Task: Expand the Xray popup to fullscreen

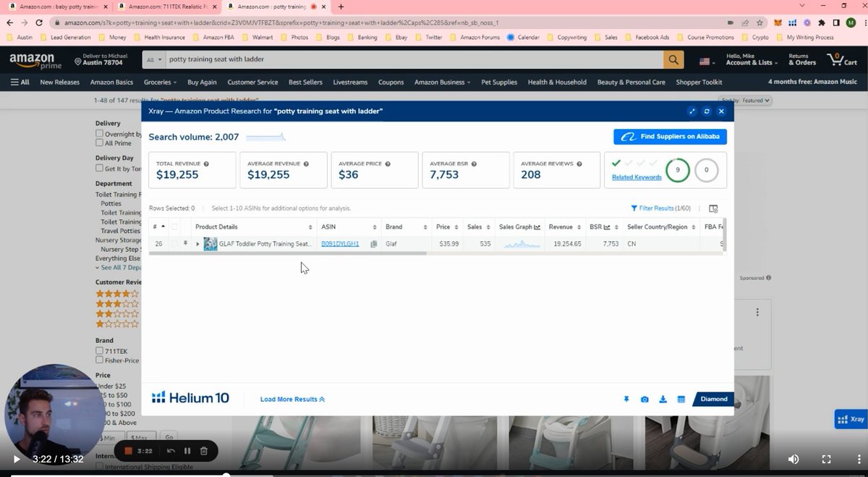Action: (x=692, y=111)
